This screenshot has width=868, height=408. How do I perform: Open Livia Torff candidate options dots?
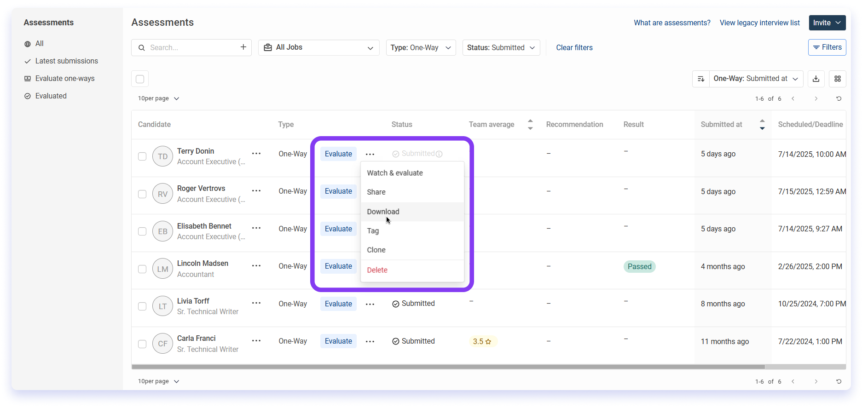[x=256, y=303]
